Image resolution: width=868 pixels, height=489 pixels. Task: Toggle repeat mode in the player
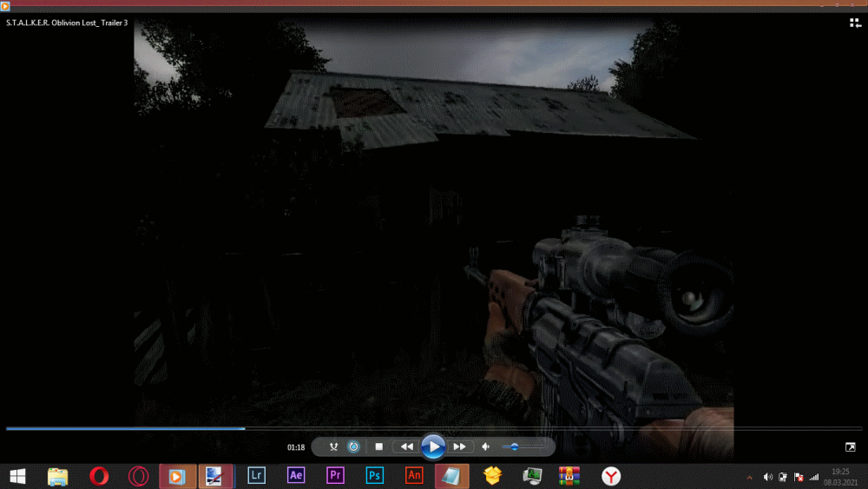[353, 447]
